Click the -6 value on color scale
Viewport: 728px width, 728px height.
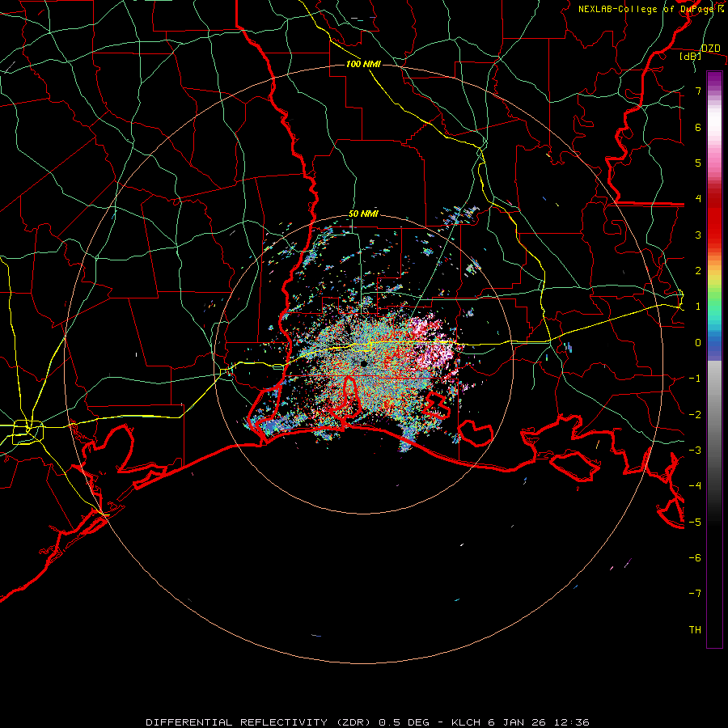point(695,558)
